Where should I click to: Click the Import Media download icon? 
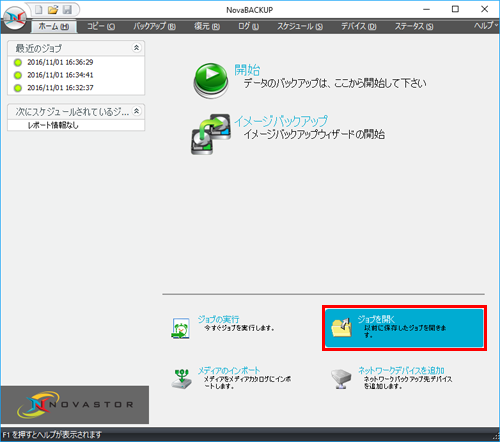tap(182, 379)
